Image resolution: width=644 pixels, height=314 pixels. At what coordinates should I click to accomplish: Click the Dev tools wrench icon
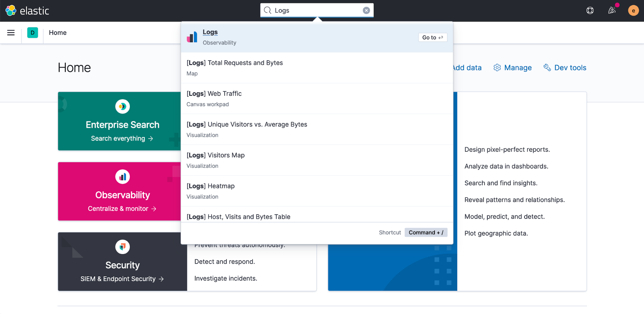click(547, 68)
